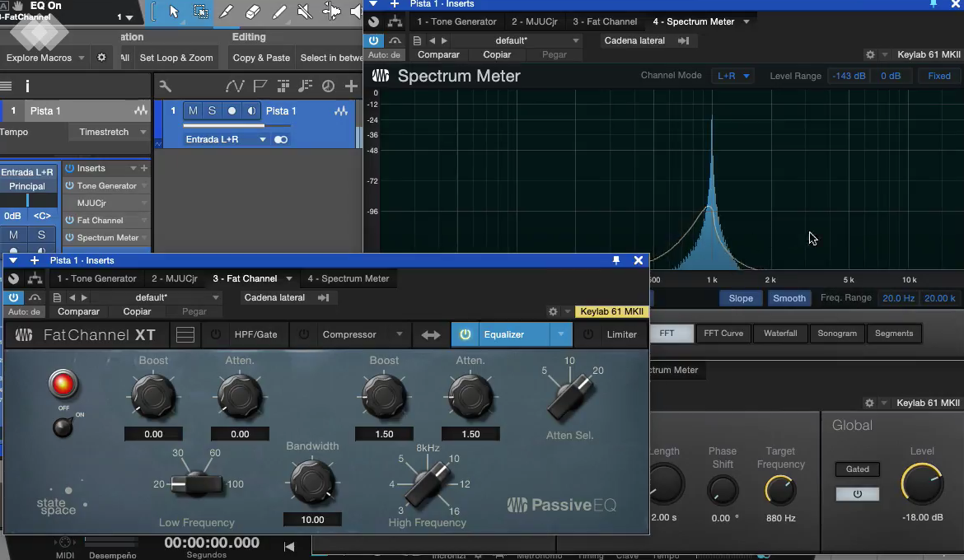Open the Fat Channel preset menu icon
Viewport: 964px width, 560px height.
pos(57,297)
